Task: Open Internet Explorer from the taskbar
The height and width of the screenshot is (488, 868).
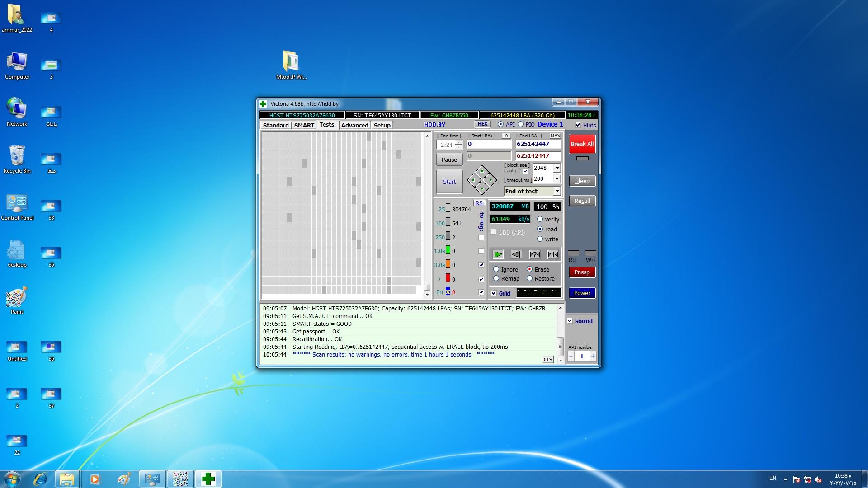Action: point(40,479)
